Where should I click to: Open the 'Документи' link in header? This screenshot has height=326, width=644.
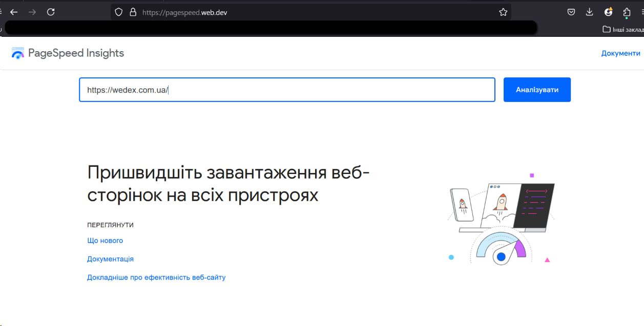pyautogui.click(x=620, y=53)
